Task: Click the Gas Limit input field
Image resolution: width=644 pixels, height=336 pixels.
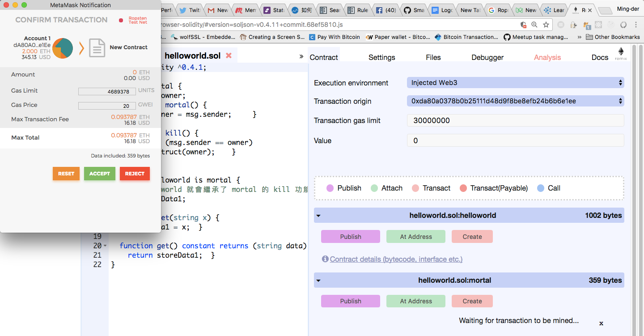Action: (x=107, y=91)
